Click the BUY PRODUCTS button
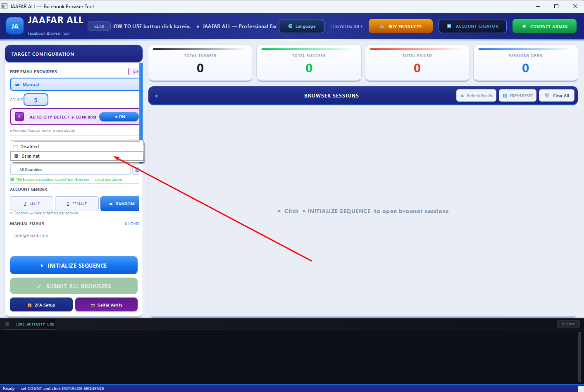 [x=400, y=26]
